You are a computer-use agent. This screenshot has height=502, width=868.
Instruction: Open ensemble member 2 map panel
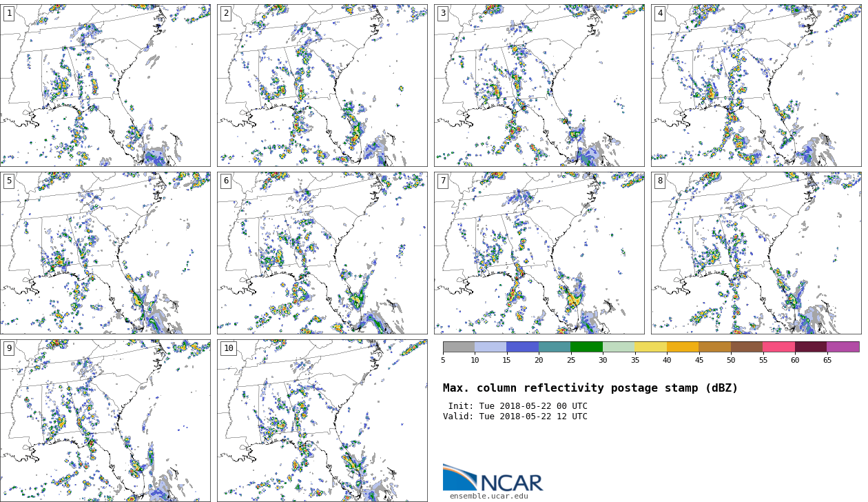click(322, 86)
